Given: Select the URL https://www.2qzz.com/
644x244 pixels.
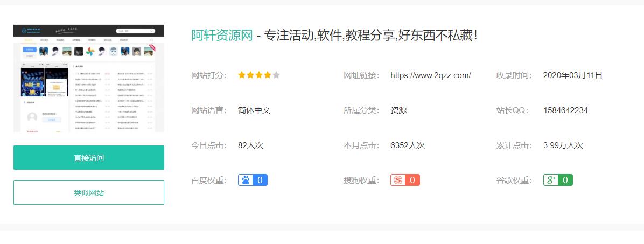Looking at the screenshot, I should (430, 75).
